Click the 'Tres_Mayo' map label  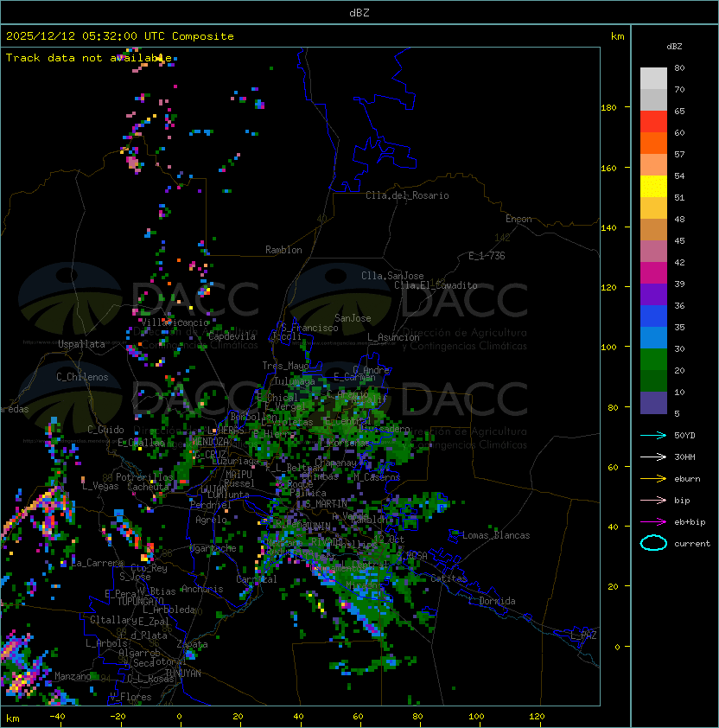285,366
